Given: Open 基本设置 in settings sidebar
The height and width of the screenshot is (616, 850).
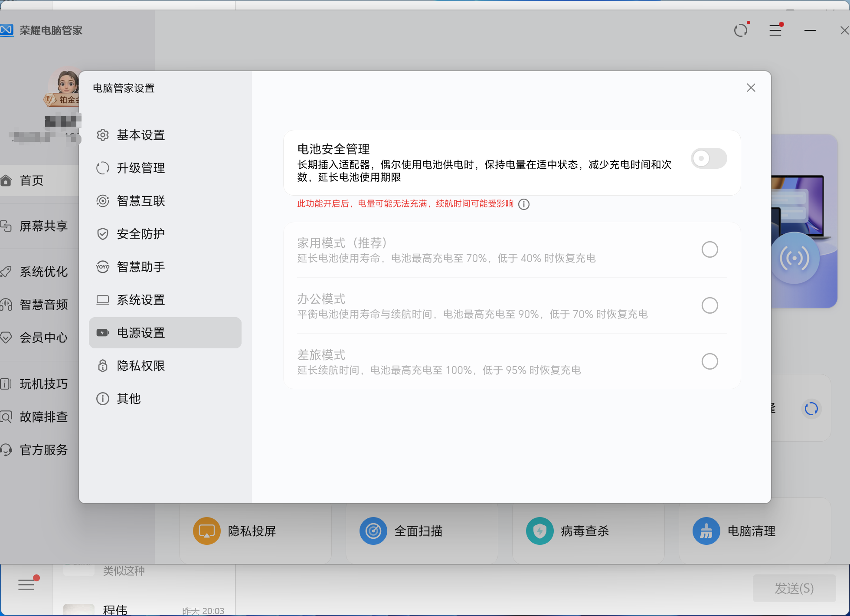Looking at the screenshot, I should pos(141,135).
